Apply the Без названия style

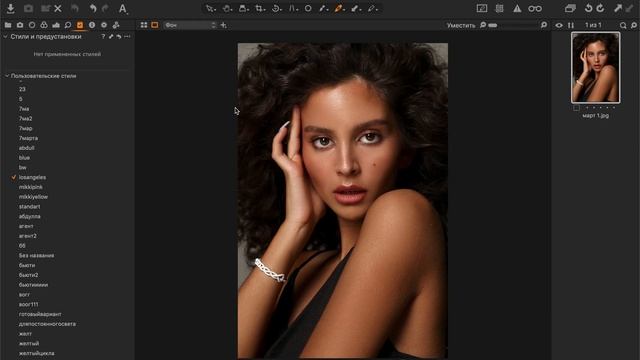[36, 256]
